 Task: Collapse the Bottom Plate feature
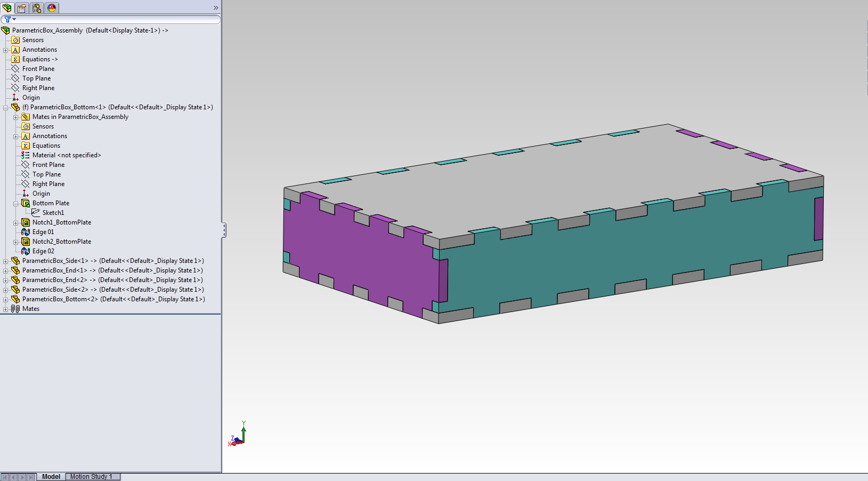[x=16, y=204]
